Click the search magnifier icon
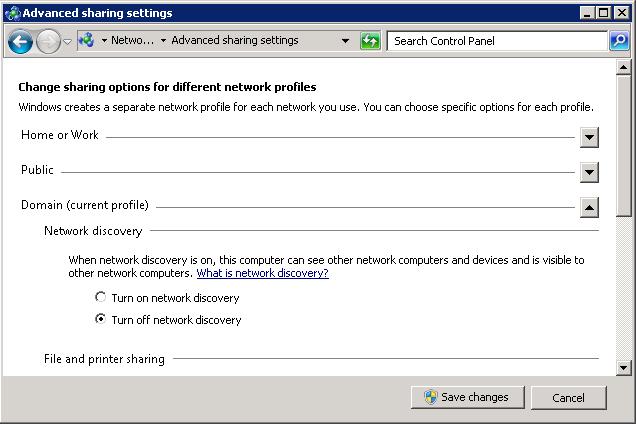Viewport: 636px width, 424px height. point(619,41)
